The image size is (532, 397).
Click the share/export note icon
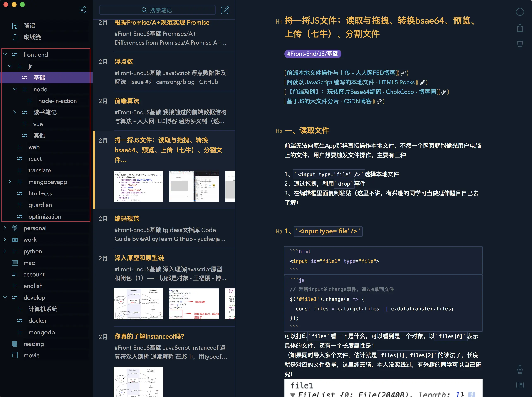(520, 28)
